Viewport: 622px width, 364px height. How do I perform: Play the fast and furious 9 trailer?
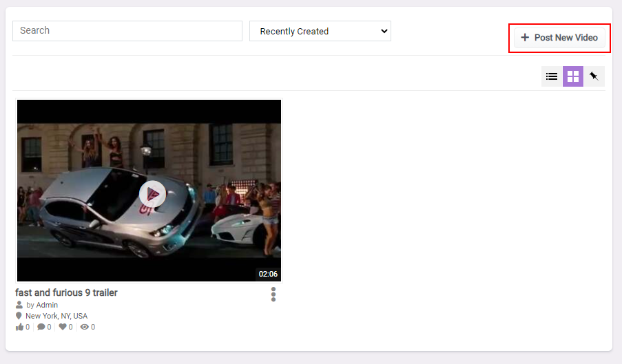click(153, 194)
